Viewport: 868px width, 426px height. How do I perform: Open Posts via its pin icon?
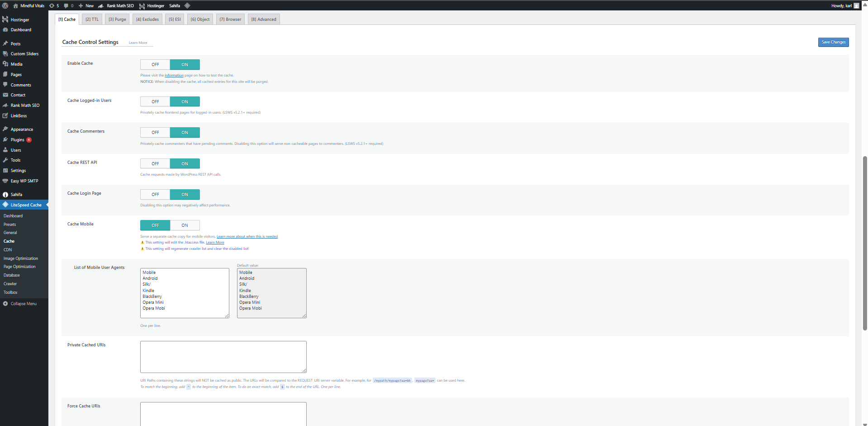pos(5,43)
